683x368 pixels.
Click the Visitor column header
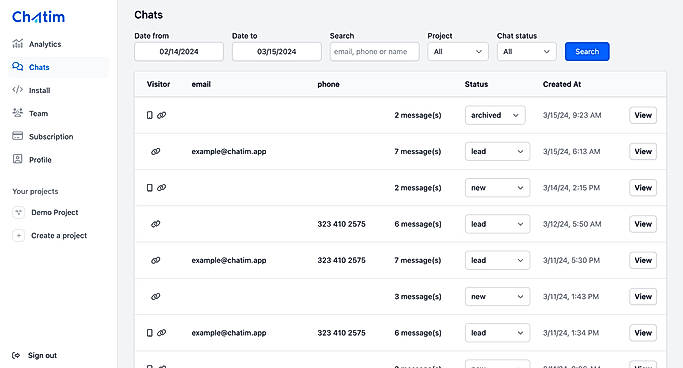[x=158, y=84]
